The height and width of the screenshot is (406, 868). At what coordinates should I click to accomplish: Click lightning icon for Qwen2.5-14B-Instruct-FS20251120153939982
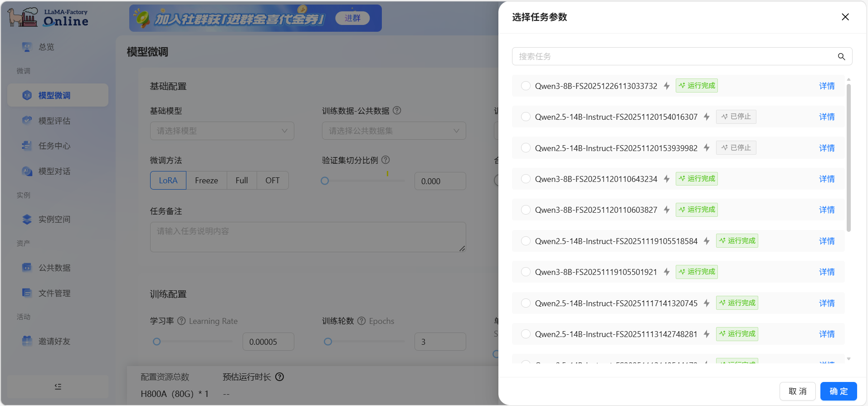(x=707, y=148)
